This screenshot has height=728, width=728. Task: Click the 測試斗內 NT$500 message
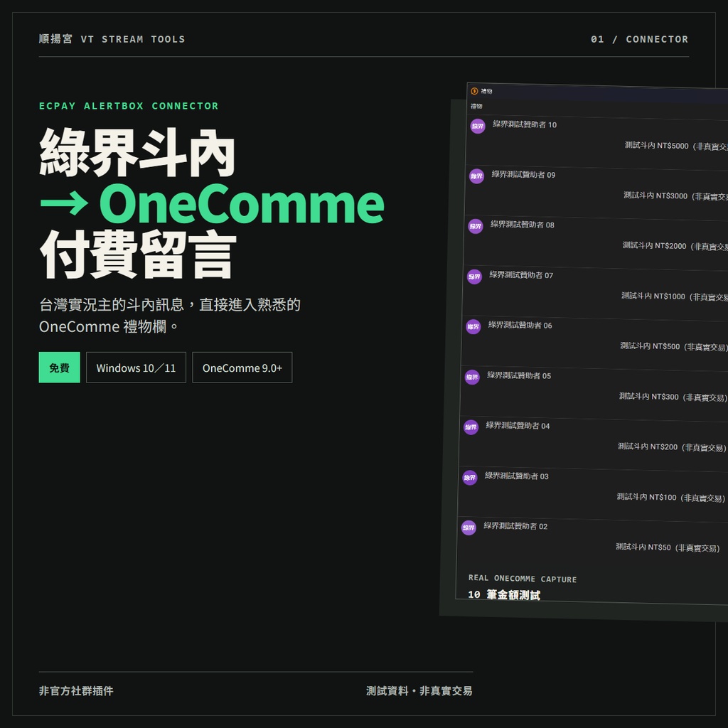[x=674, y=346]
